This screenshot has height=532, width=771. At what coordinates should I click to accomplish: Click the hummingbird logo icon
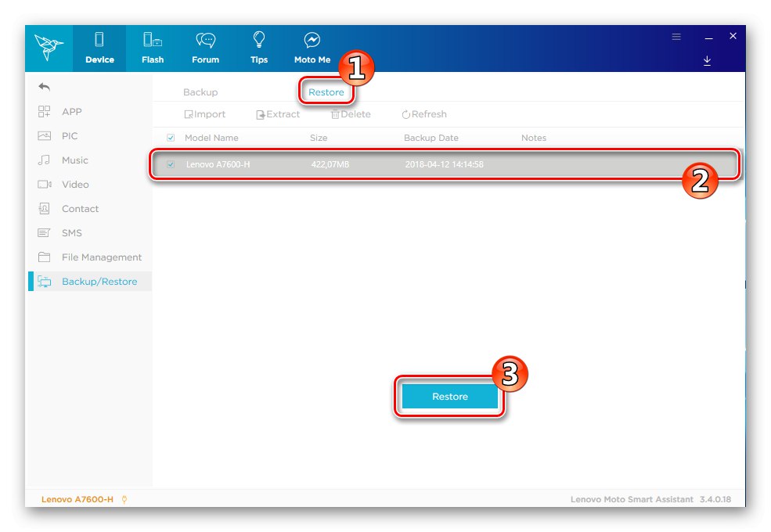(x=49, y=48)
